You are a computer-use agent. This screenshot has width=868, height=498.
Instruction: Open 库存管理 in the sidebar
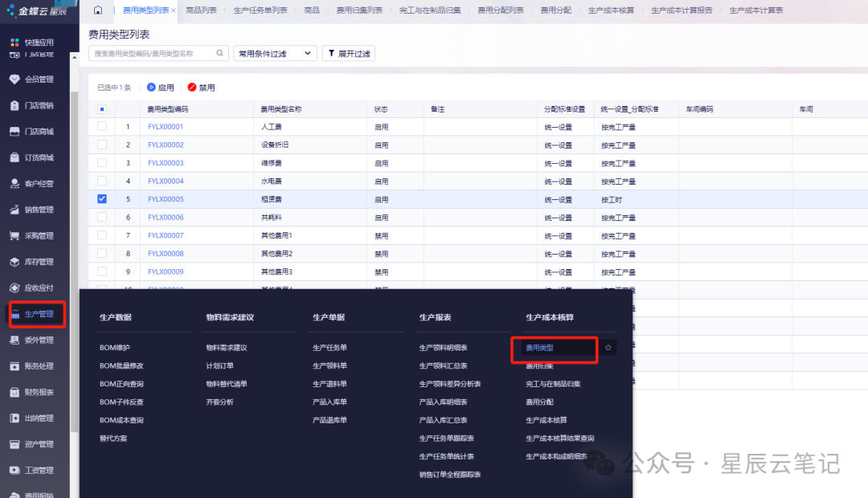[x=32, y=261]
